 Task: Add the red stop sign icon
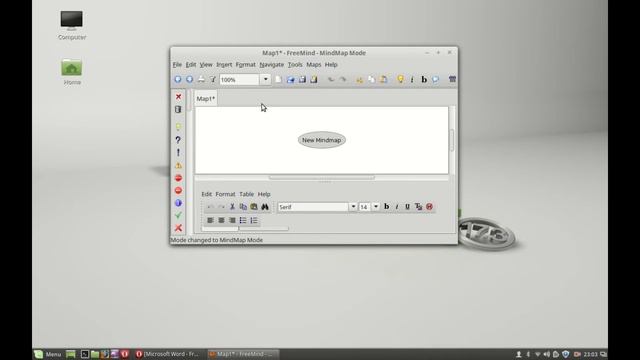[x=178, y=178]
